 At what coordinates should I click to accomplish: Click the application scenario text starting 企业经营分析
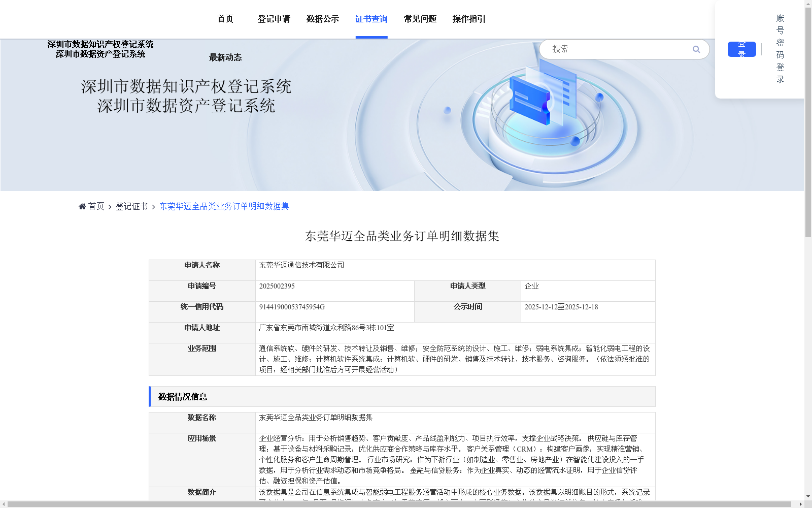tap(452, 460)
